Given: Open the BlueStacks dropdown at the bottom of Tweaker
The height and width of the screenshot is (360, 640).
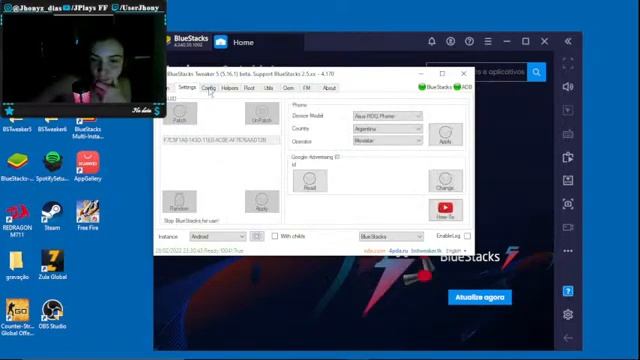Looking at the screenshot, I should pos(391,236).
